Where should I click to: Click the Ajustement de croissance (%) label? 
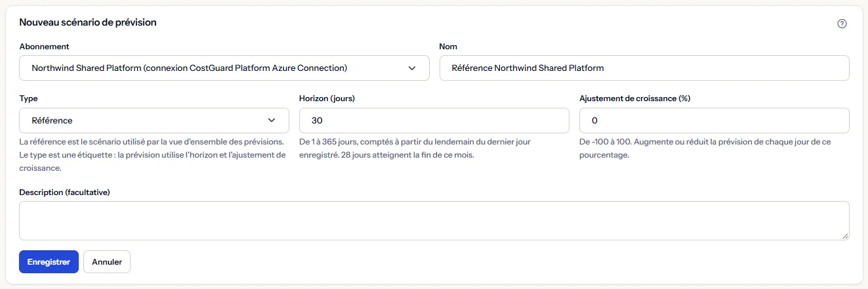[x=635, y=99]
